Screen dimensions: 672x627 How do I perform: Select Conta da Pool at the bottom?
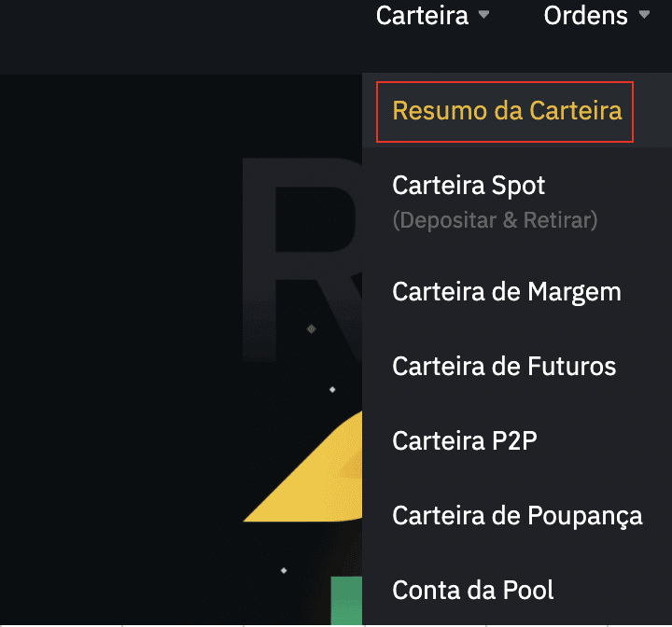(x=472, y=590)
